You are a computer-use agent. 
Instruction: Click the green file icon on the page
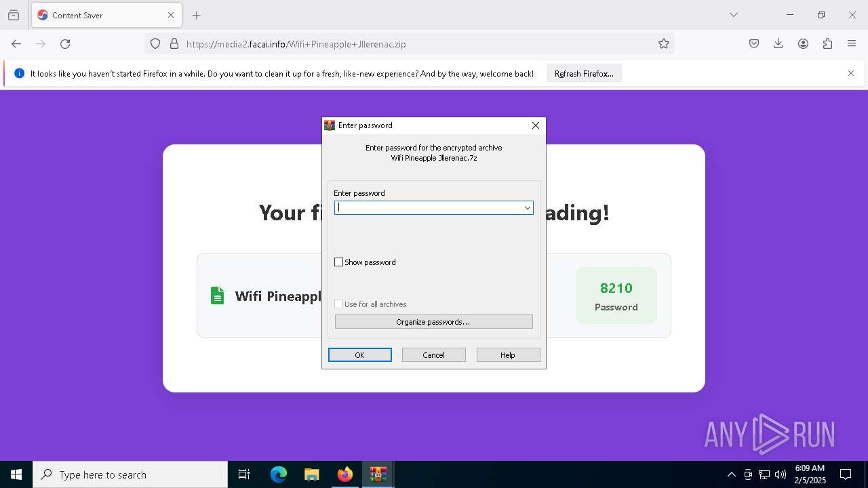[x=217, y=296]
